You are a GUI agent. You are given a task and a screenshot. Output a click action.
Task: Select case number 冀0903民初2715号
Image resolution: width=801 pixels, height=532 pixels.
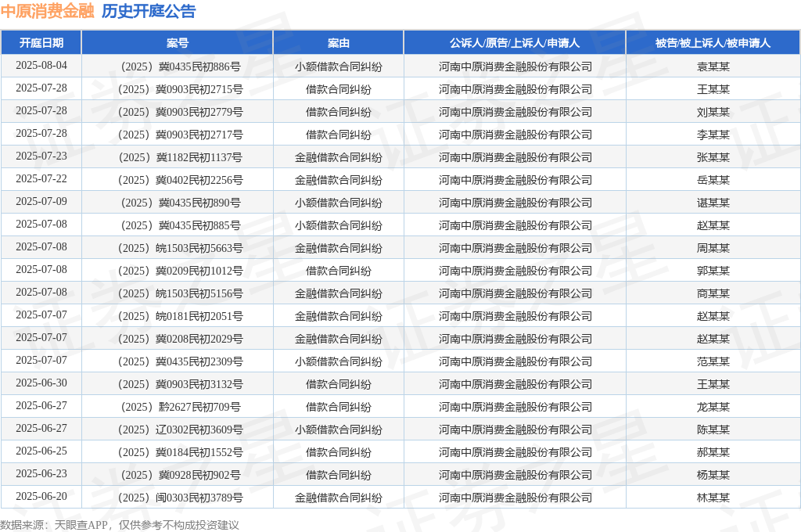pyautogui.click(x=181, y=89)
